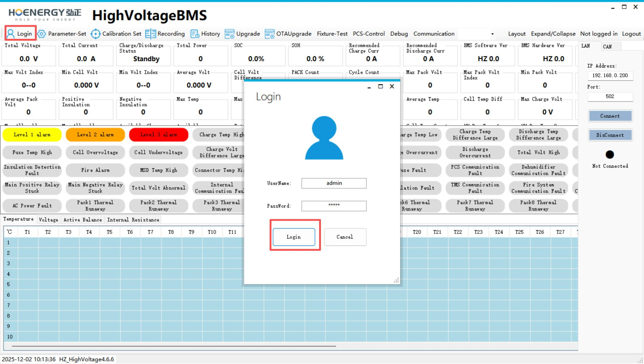Switch to the CAN tab
The height and width of the screenshot is (364, 644).
(608, 46)
